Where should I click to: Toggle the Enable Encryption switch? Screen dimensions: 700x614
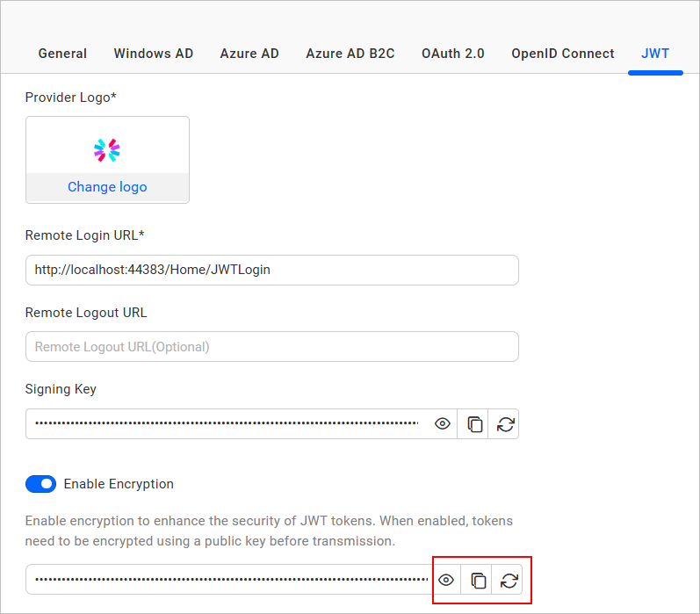pos(40,484)
